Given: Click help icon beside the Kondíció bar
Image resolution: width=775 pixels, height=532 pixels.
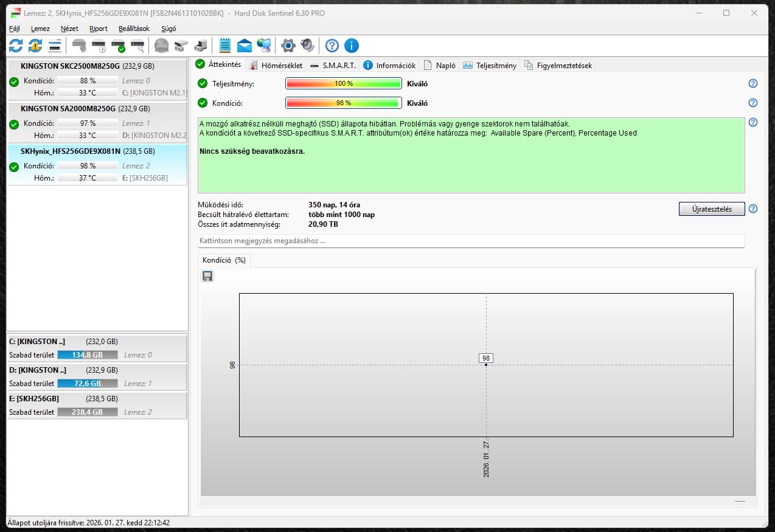Looking at the screenshot, I should (753, 103).
